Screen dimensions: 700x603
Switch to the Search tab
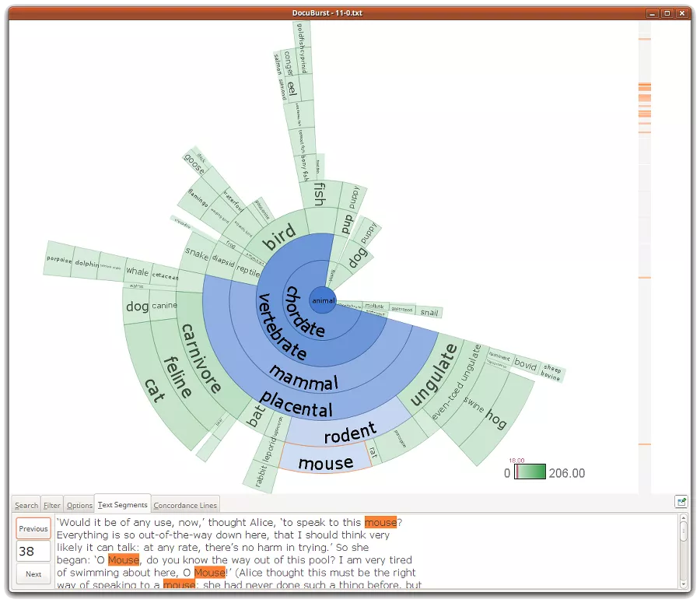[26, 504]
